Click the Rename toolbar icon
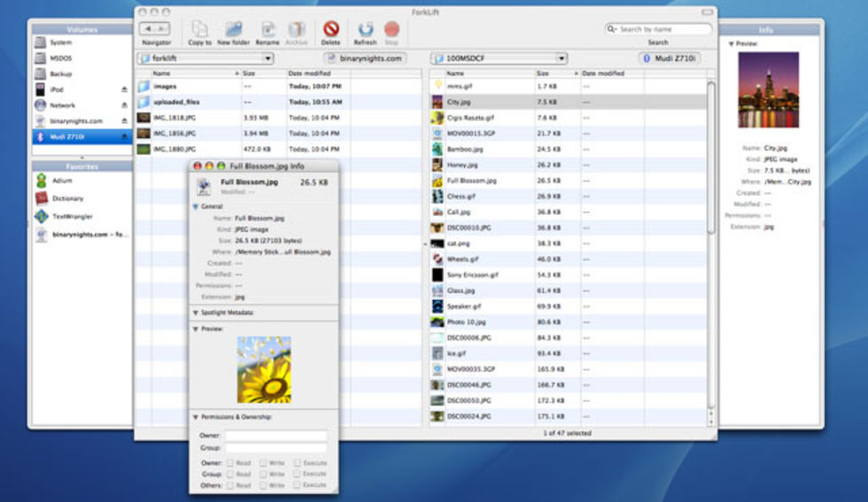The image size is (868, 502). click(x=267, y=30)
